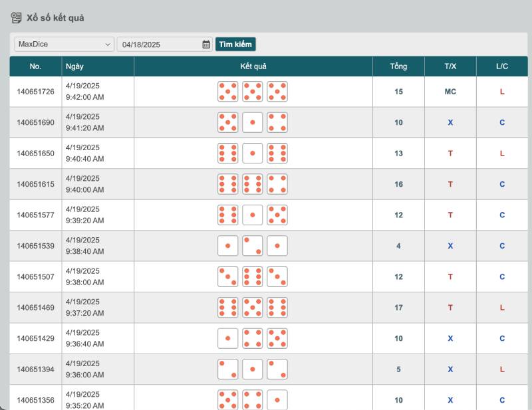
Task: Click the T/X column header
Action: point(450,66)
